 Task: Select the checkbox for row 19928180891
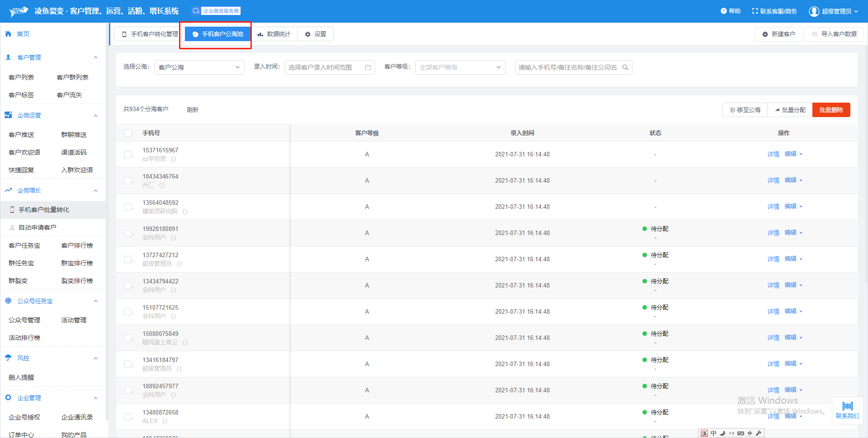tap(128, 233)
